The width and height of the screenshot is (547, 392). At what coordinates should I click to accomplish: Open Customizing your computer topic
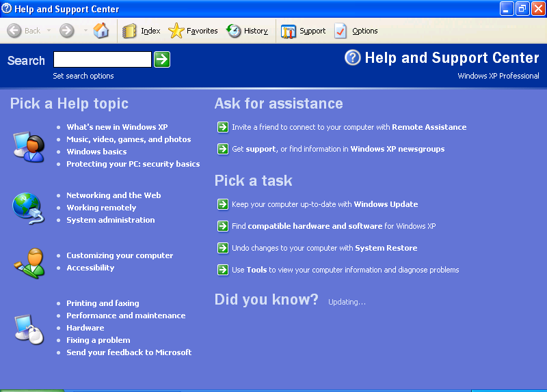click(120, 255)
